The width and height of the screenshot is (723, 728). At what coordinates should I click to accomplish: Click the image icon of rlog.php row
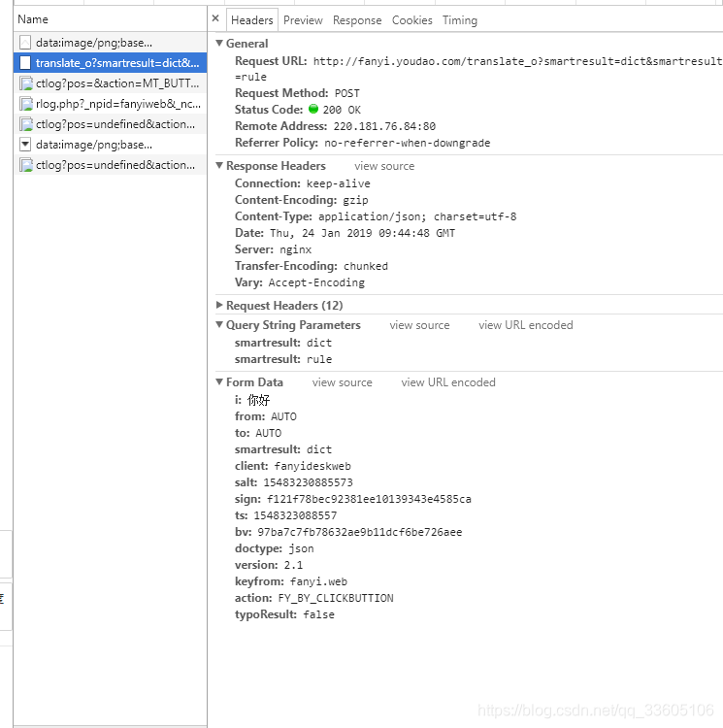[26, 104]
